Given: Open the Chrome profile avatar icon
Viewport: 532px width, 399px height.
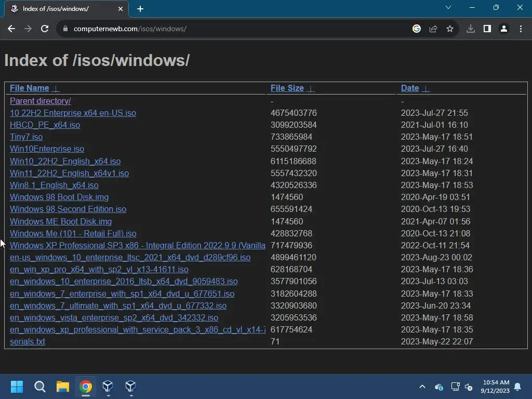Looking at the screenshot, I should (x=504, y=29).
